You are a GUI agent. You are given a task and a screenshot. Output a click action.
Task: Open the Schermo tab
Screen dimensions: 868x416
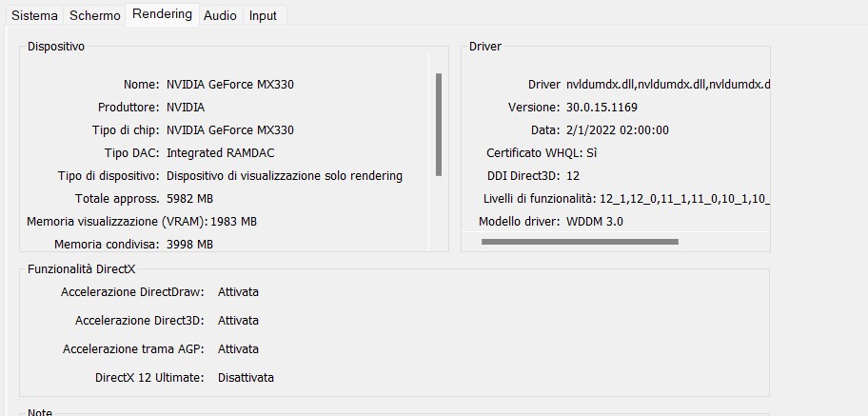94,15
